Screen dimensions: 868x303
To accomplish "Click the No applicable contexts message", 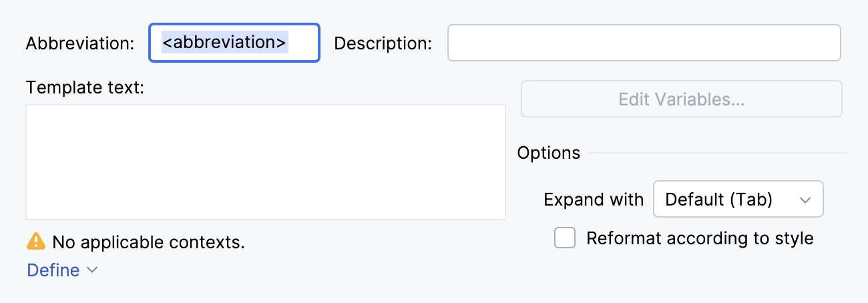I will coord(148,242).
